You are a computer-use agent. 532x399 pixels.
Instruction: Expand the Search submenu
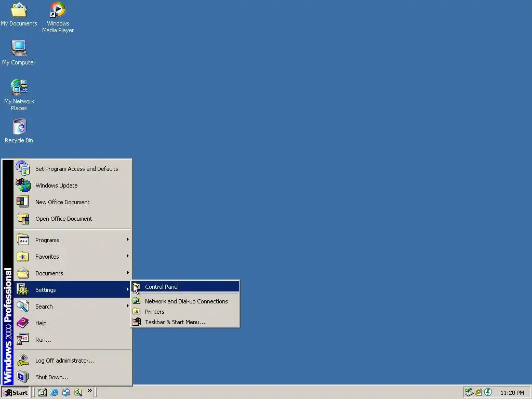point(72,307)
